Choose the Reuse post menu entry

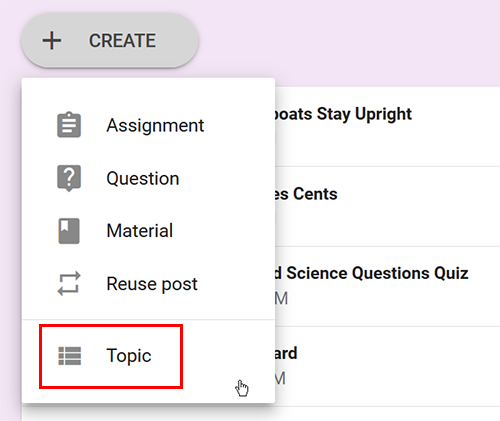(148, 284)
